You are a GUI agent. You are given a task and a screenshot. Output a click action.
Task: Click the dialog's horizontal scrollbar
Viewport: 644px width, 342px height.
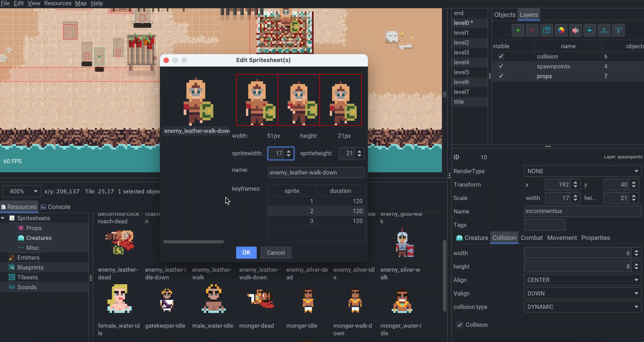[193, 242]
